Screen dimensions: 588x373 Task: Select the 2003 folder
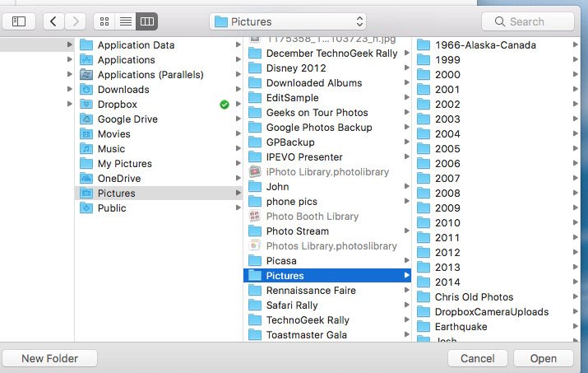(x=496, y=119)
